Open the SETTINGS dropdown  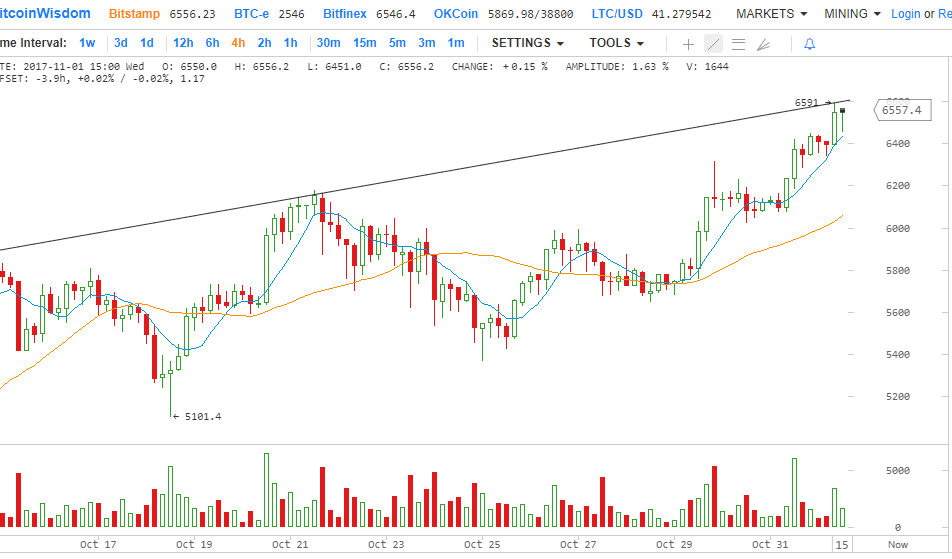point(527,43)
